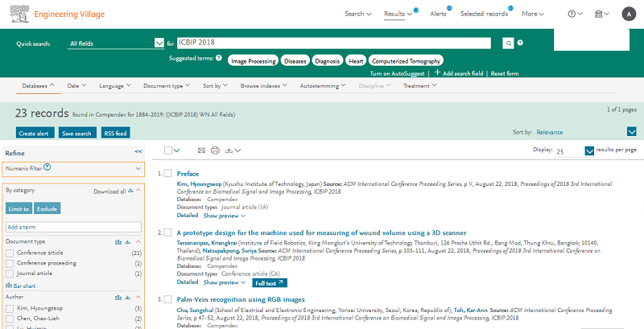Open institution building icon menu
The width and height of the screenshot is (644, 329).
point(598,14)
